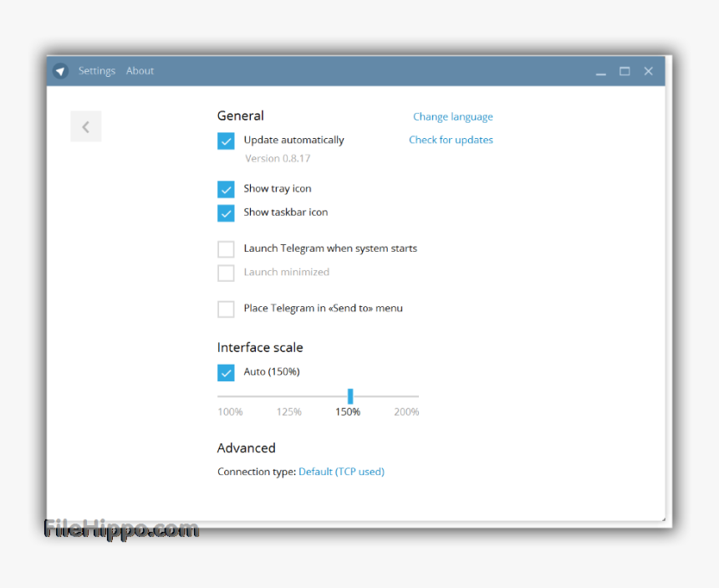
Task: Check Place Telegram in «Send to» menu
Action: pos(226,309)
